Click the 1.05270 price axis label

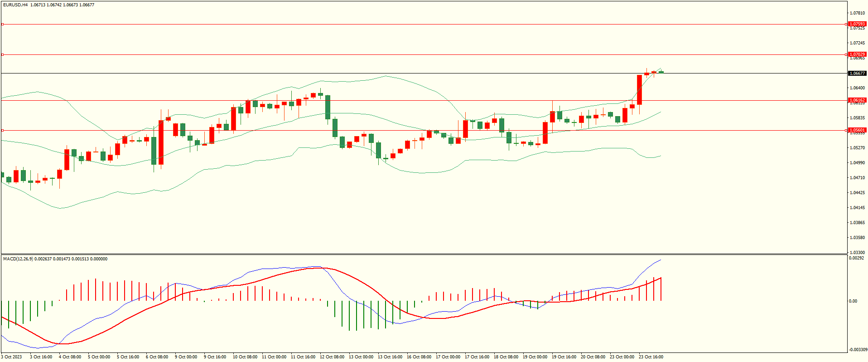pos(857,148)
